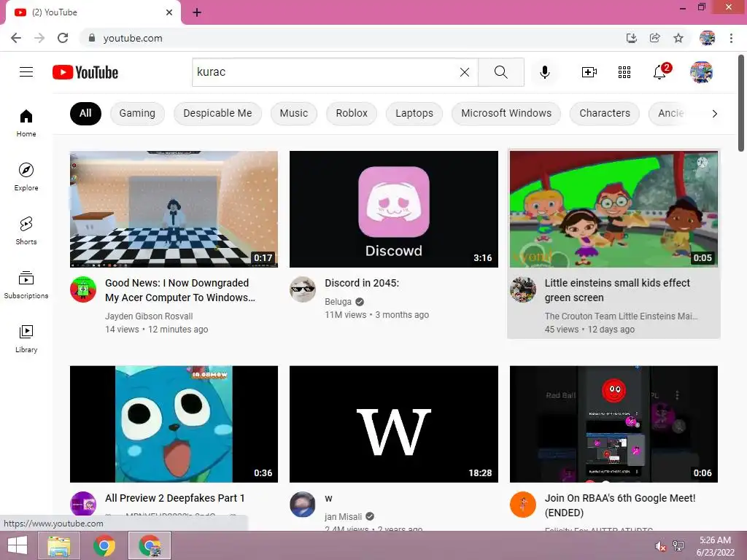
Task: Visit the Beluga channel name link
Action: (x=338, y=301)
